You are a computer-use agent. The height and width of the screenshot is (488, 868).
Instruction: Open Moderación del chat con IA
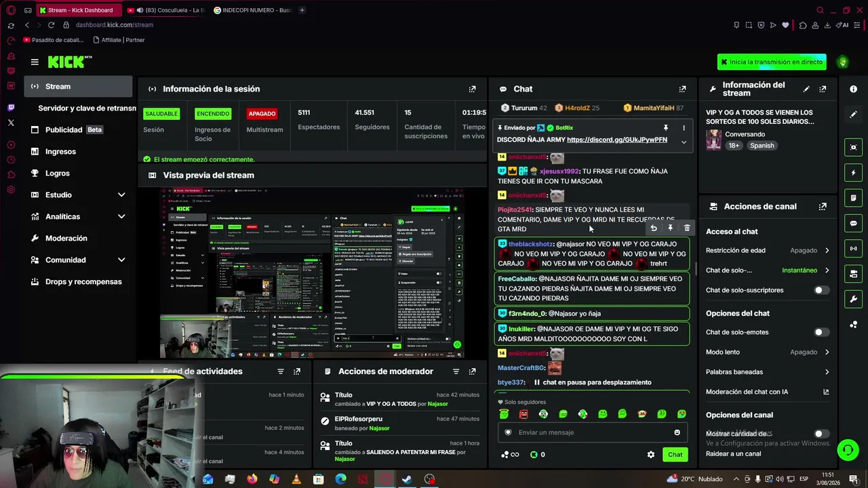pos(768,392)
